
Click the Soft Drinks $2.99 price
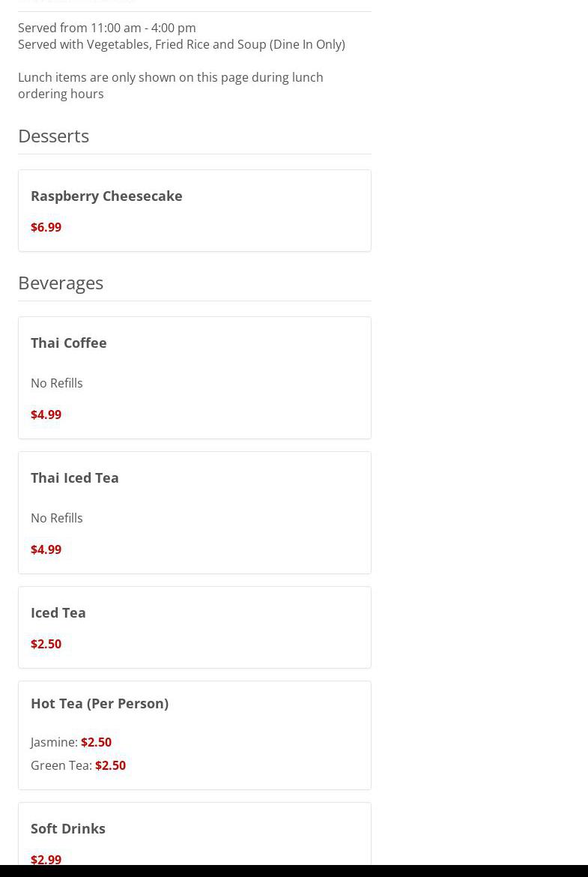tap(46, 859)
